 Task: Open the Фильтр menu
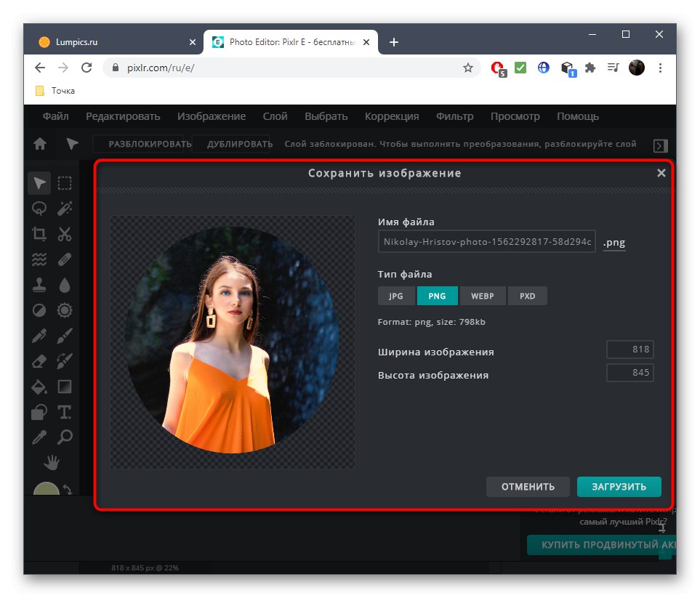click(x=454, y=116)
